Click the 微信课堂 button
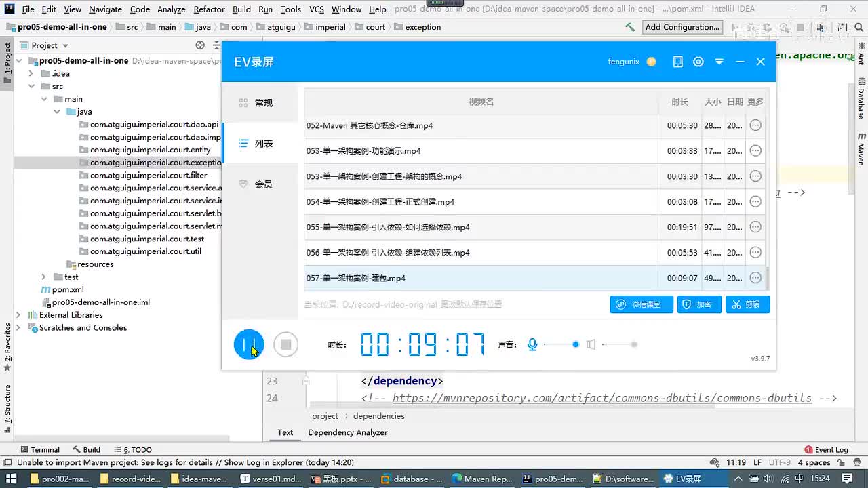The height and width of the screenshot is (488, 868). 642,304
